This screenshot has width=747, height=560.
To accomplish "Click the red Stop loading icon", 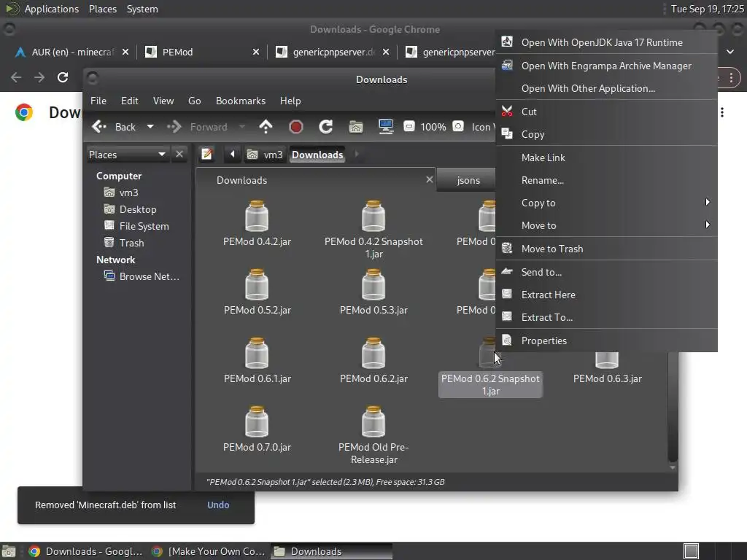I will (296, 127).
